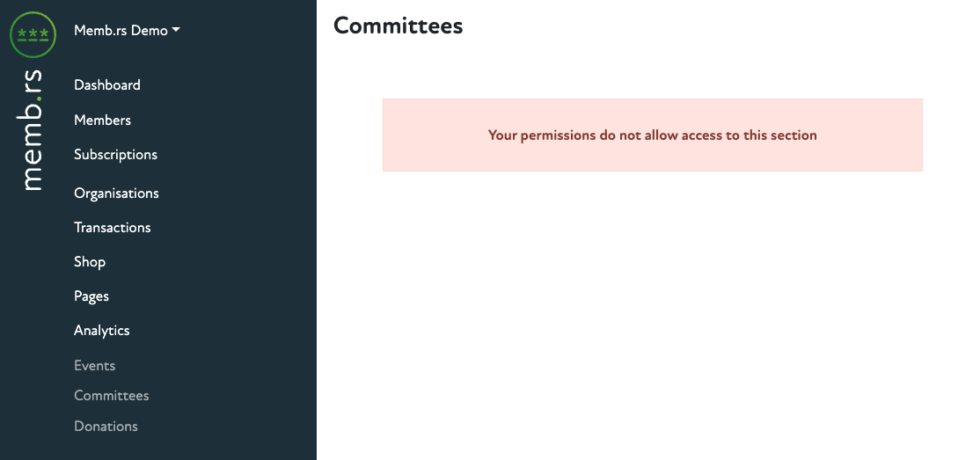Select Organisations in the sidebar

(116, 193)
